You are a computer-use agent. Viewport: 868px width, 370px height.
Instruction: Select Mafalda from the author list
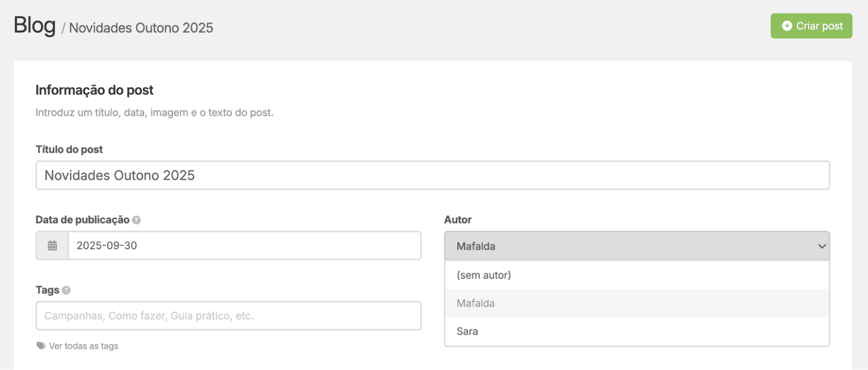pos(475,303)
